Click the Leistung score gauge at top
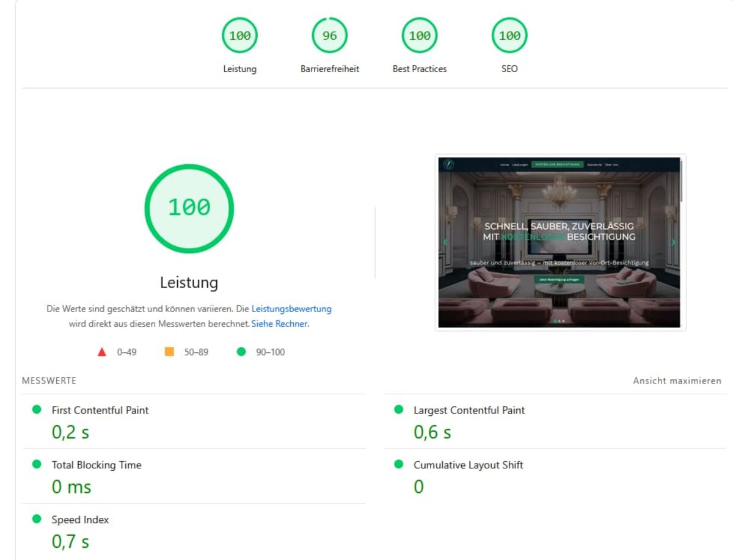Screen dimensions: 733x560 (x=239, y=36)
